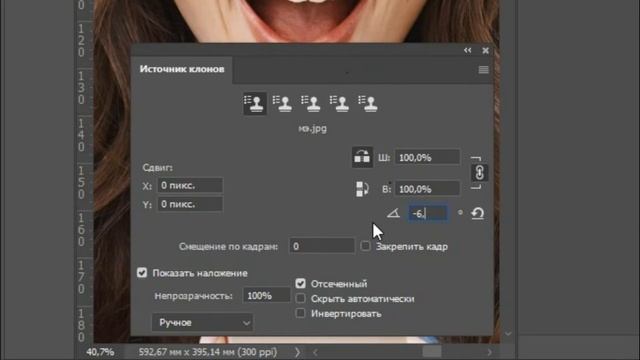640x360 pixels.
Task: Click the horizontal scrollbar right arrow
Action: click(489, 352)
